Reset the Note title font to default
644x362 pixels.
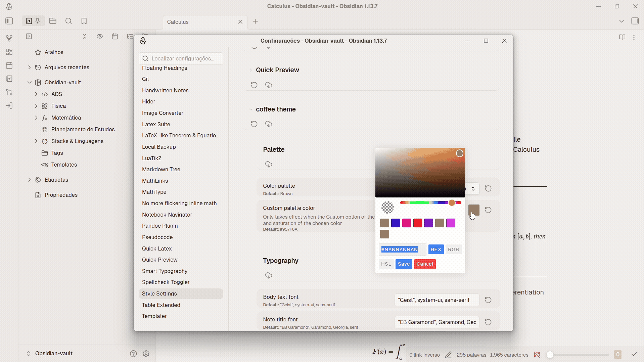(x=488, y=322)
